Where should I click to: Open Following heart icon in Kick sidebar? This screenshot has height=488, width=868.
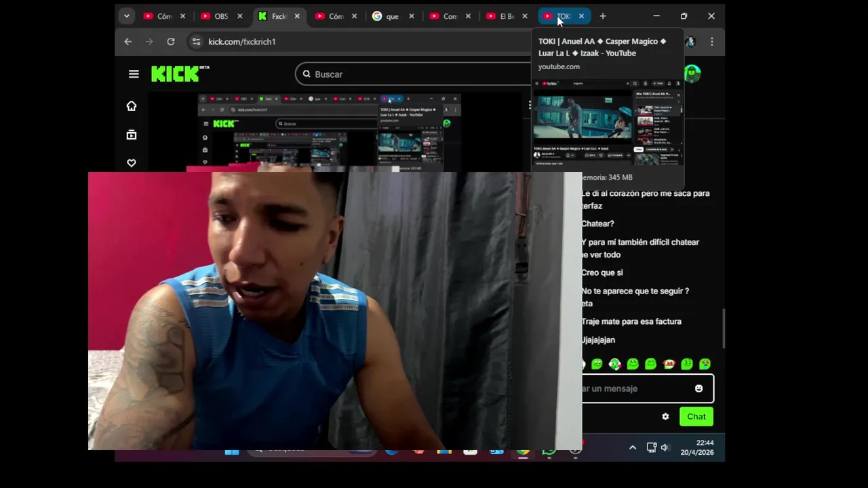[132, 163]
